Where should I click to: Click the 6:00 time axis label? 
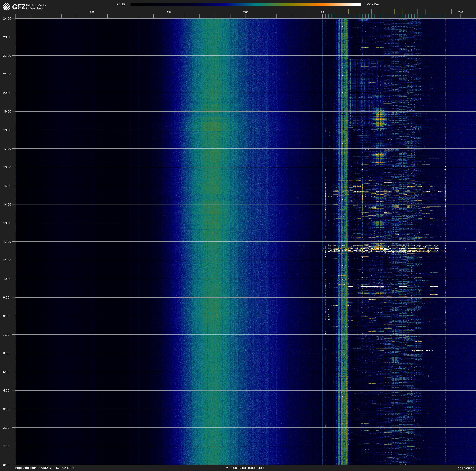(x=6, y=353)
